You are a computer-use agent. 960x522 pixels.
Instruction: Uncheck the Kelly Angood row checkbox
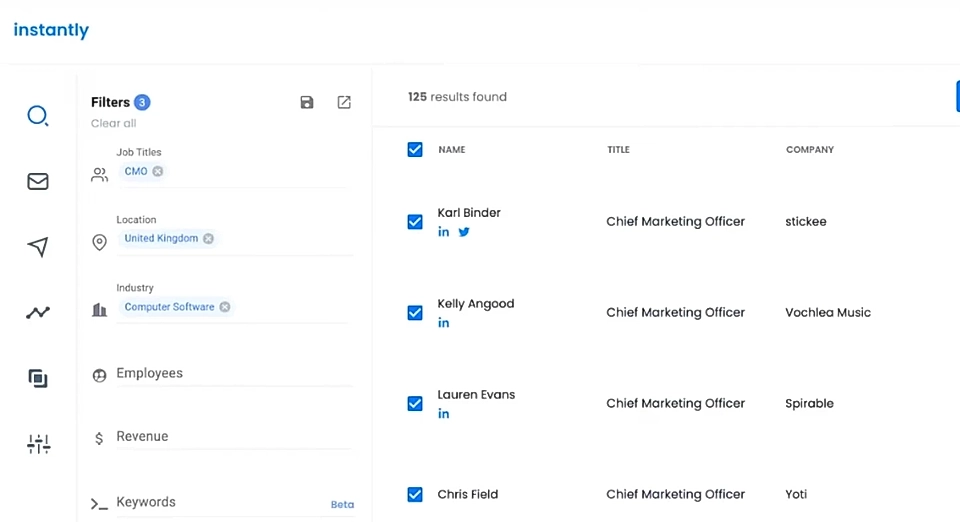pos(414,313)
